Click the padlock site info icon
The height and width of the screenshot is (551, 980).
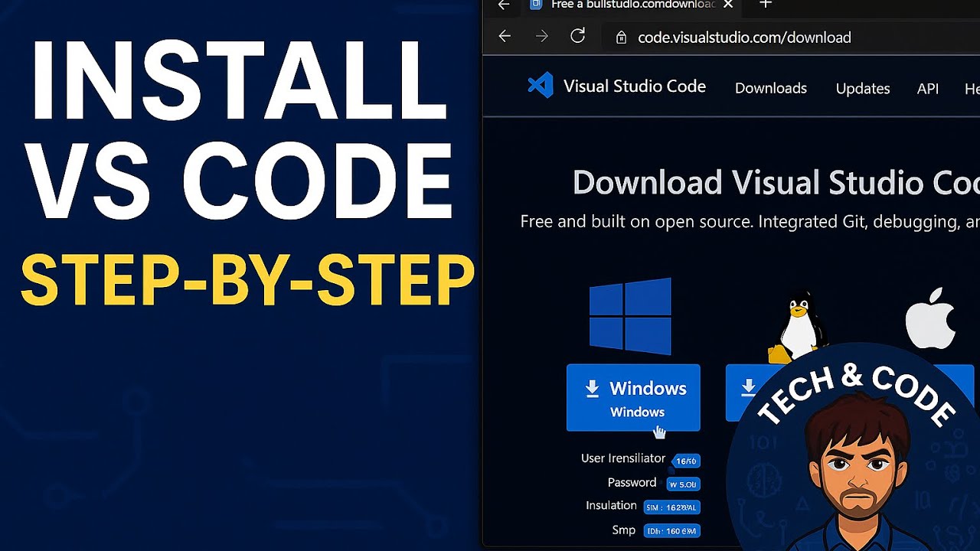tap(621, 37)
